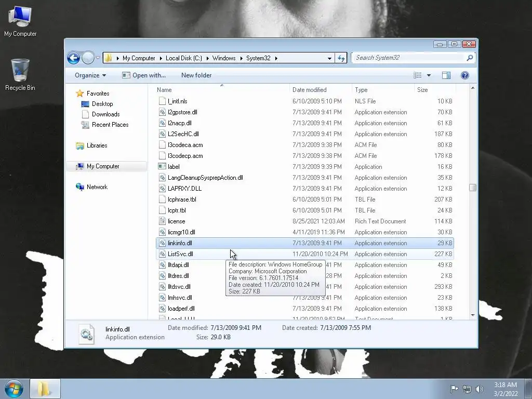
Task: Open Network in the navigation pane
Action: 97,187
